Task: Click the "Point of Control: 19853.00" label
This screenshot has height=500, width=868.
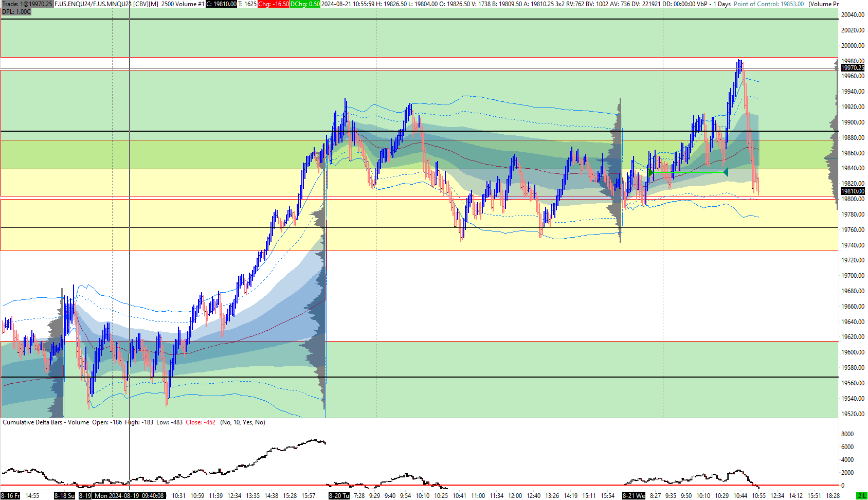Action: (x=769, y=4)
